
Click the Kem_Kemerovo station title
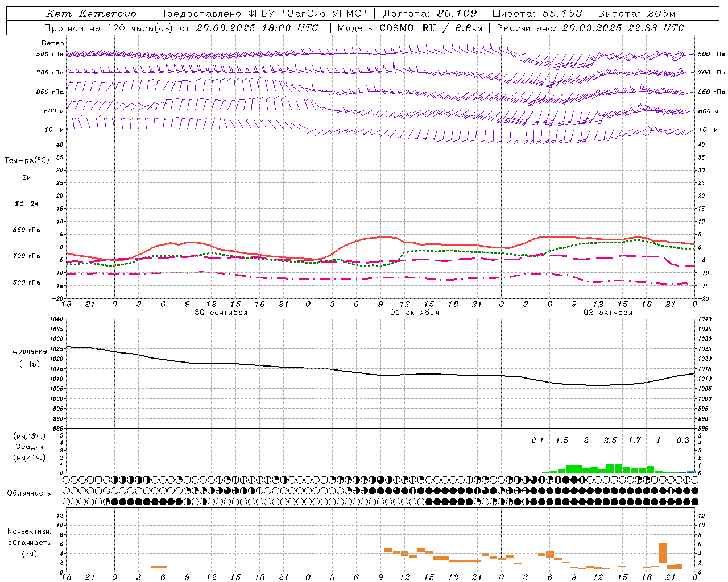click(x=91, y=14)
